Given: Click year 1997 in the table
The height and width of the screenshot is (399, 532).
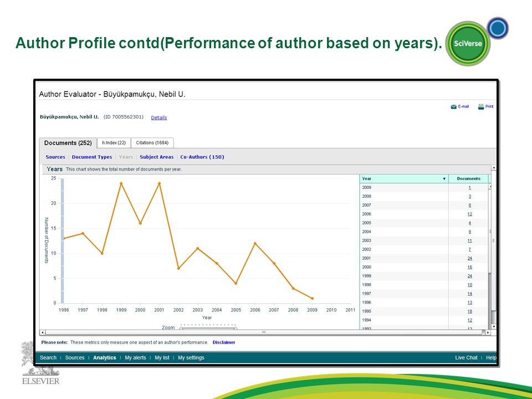Looking at the screenshot, I should [x=366, y=294].
